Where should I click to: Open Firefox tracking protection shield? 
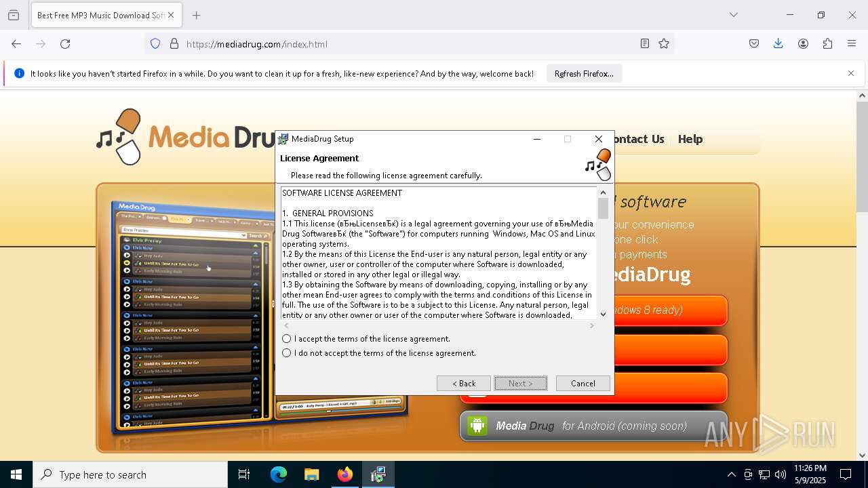click(x=155, y=44)
